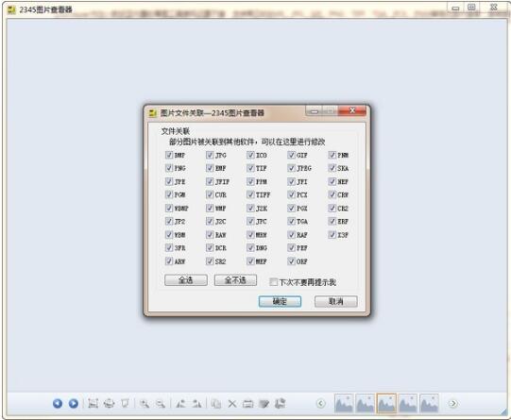
Task: Toggle the SR2 checkbox
Action: click(210, 261)
